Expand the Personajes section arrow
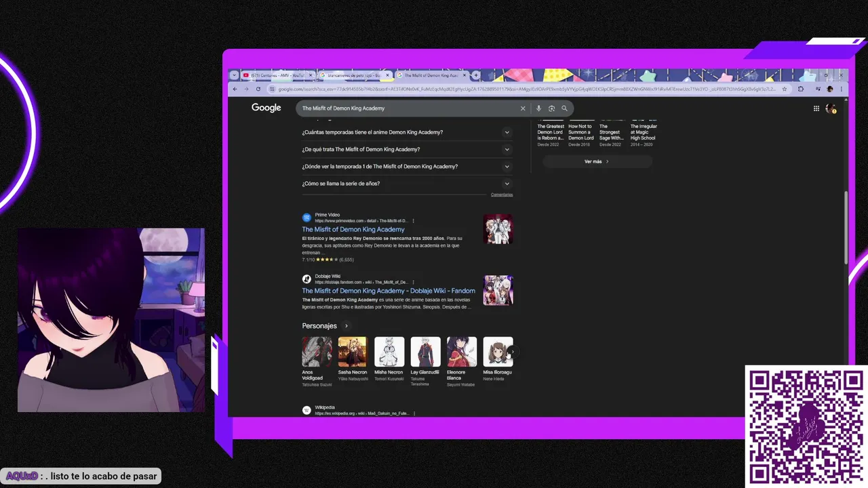 (347, 326)
